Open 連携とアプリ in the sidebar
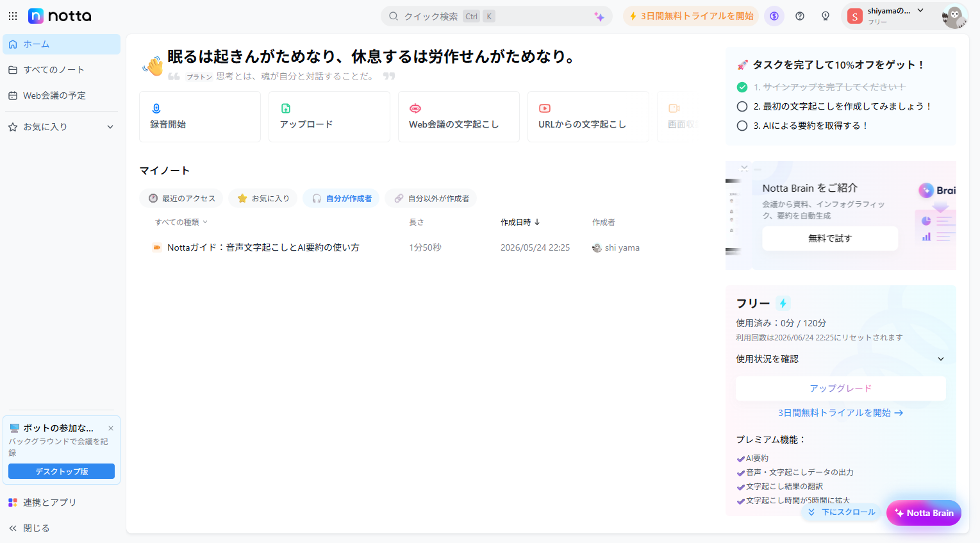The image size is (980, 543). (x=62, y=503)
